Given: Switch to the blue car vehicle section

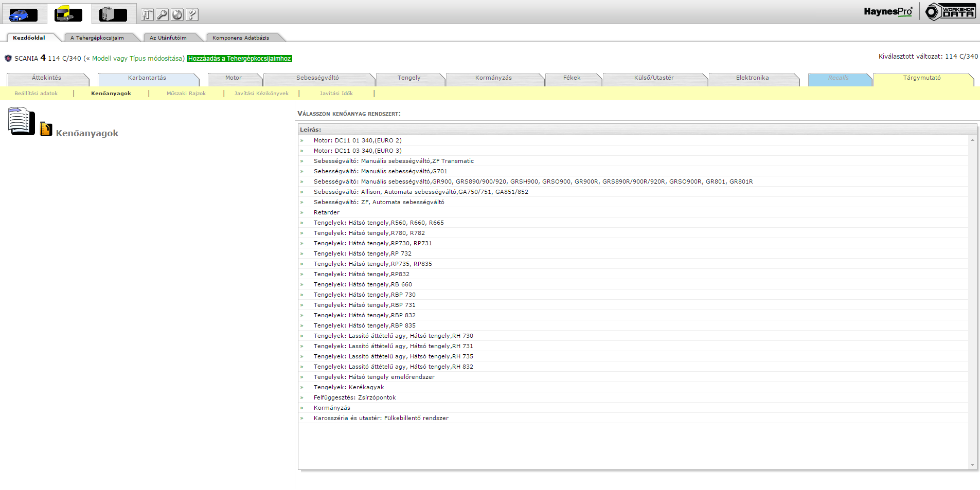Looking at the screenshot, I should (23, 14).
